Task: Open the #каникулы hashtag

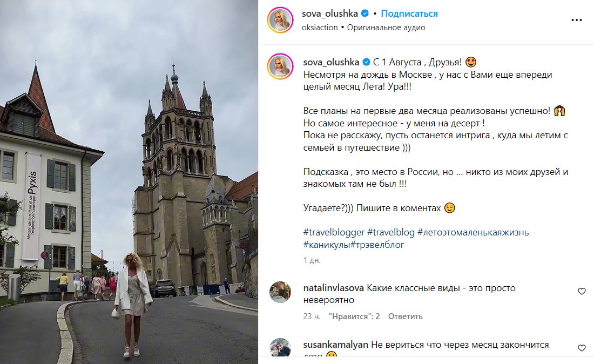Action: pos(327,245)
